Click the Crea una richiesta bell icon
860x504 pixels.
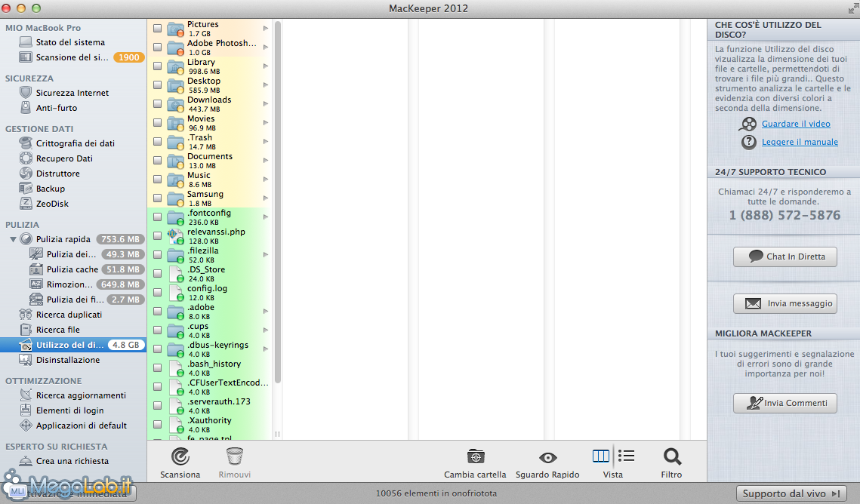pyautogui.click(x=25, y=461)
